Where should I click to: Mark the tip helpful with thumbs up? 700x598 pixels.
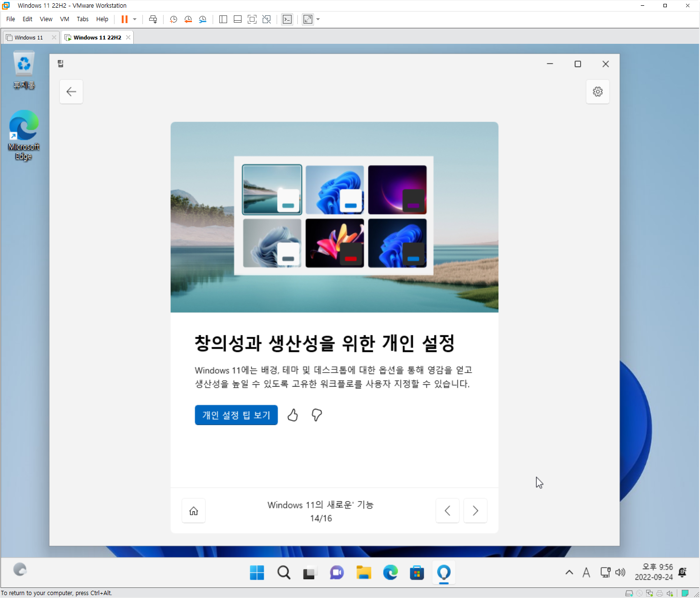[293, 415]
